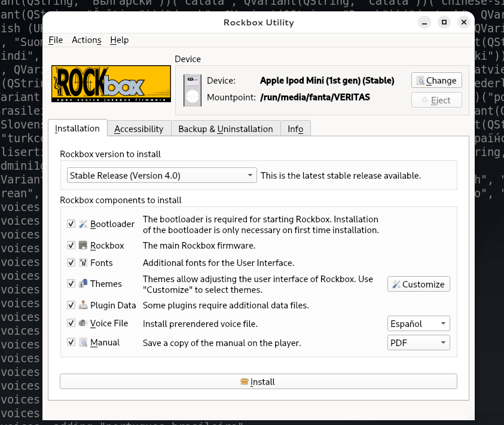Disable the Voice File checkbox
The image size is (504, 425).
71,323
